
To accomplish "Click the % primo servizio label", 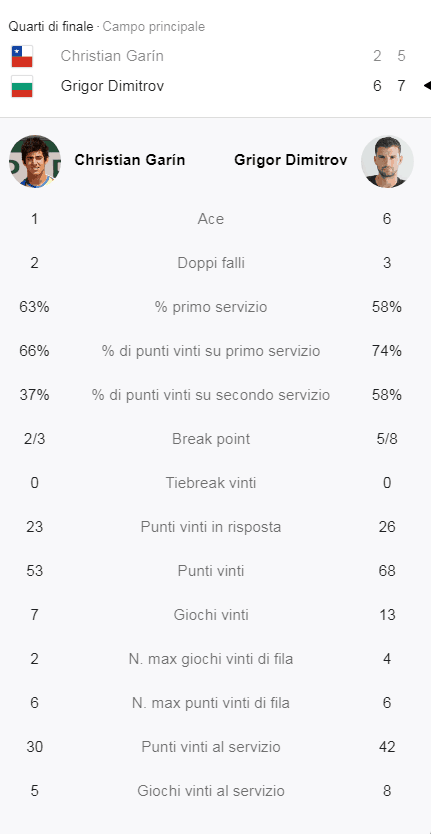I will 211,307.
